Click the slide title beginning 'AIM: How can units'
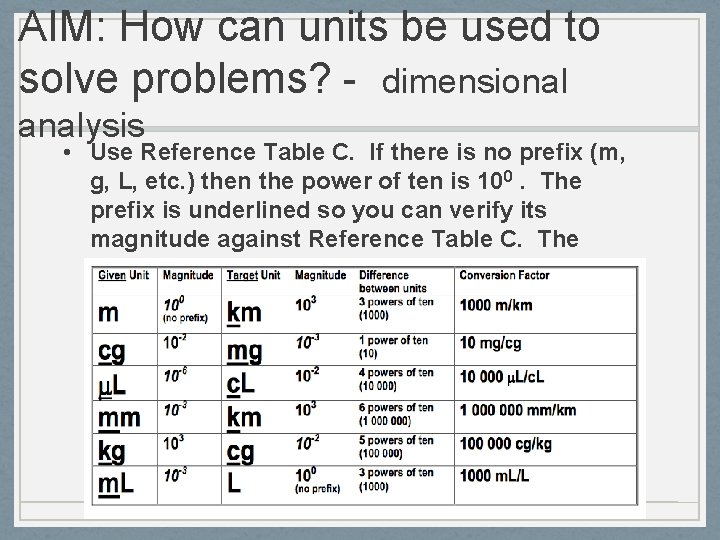The width and height of the screenshot is (720, 540). (309, 74)
